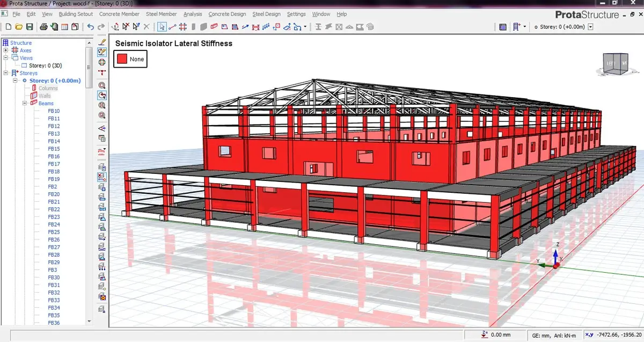
Task: Toggle the active pencil-edit button in vertical toolbar
Action: tap(102, 52)
